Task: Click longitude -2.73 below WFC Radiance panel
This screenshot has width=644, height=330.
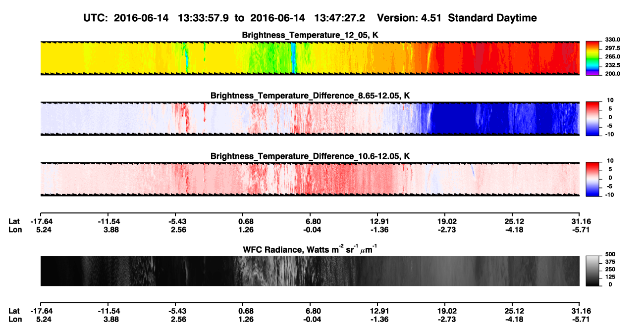Action: [x=446, y=319]
